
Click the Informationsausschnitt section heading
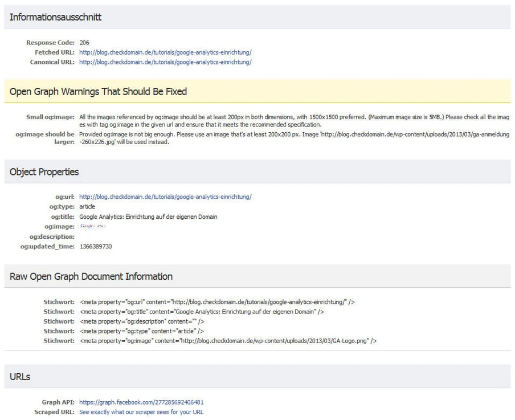coord(56,17)
